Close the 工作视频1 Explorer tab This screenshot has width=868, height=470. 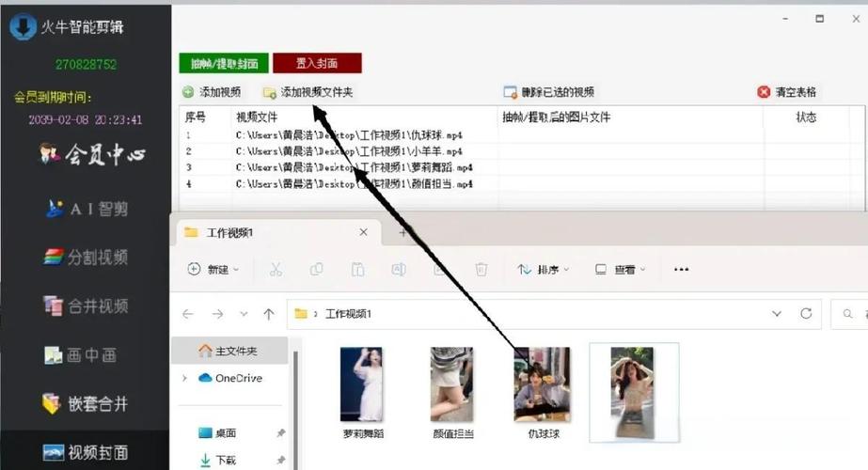click(x=363, y=232)
